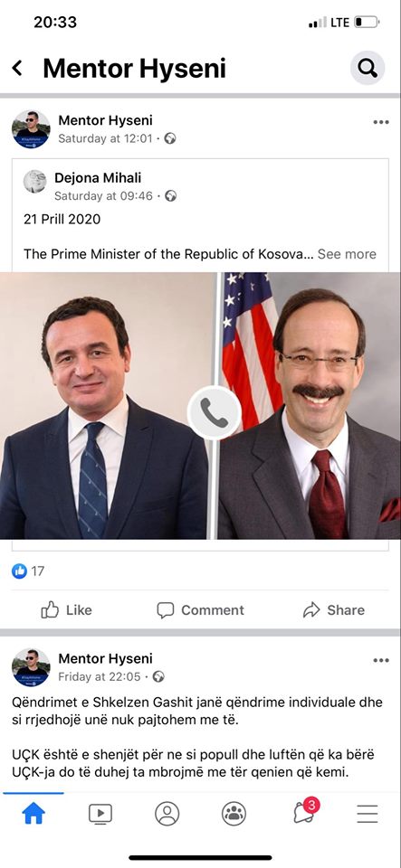Viewport: 401px width, 868px height.
Task: Open Mentor Hyseni name on Friday post
Action: [x=105, y=659]
